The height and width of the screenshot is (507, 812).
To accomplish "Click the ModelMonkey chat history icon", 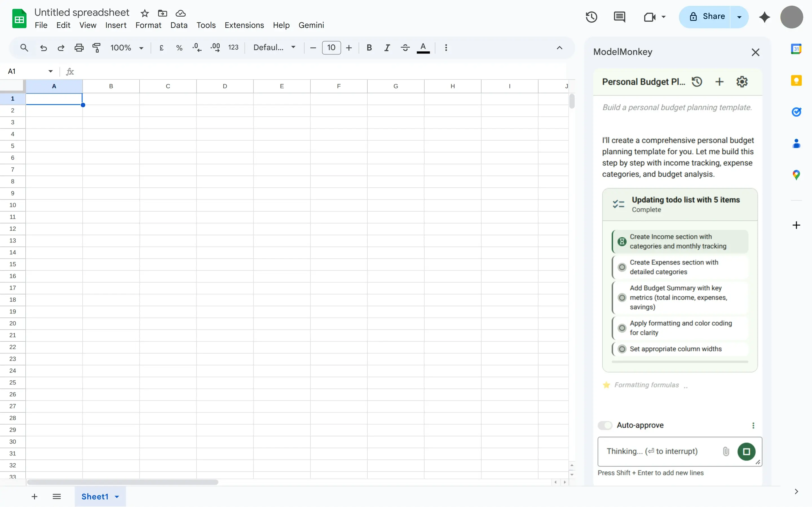I will [697, 82].
